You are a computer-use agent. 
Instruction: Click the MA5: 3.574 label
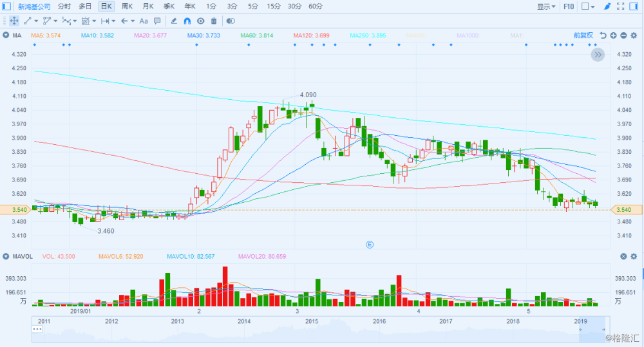46,35
